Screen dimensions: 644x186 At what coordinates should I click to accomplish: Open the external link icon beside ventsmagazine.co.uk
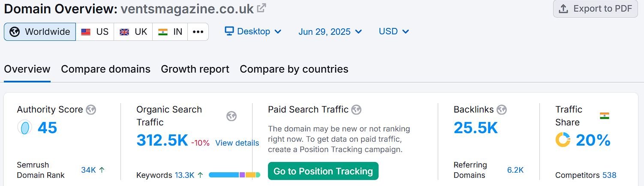(x=261, y=8)
